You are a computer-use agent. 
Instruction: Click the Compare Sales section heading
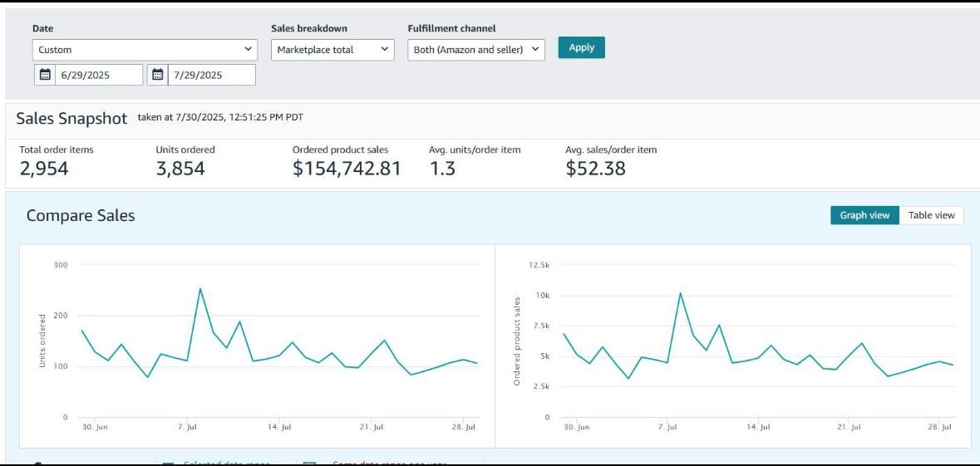click(x=81, y=216)
